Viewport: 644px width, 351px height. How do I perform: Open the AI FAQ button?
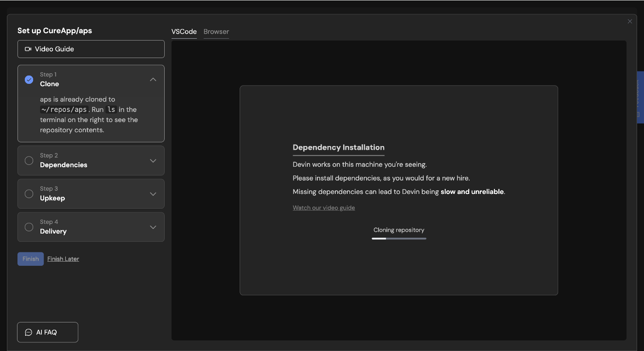pyautogui.click(x=48, y=332)
